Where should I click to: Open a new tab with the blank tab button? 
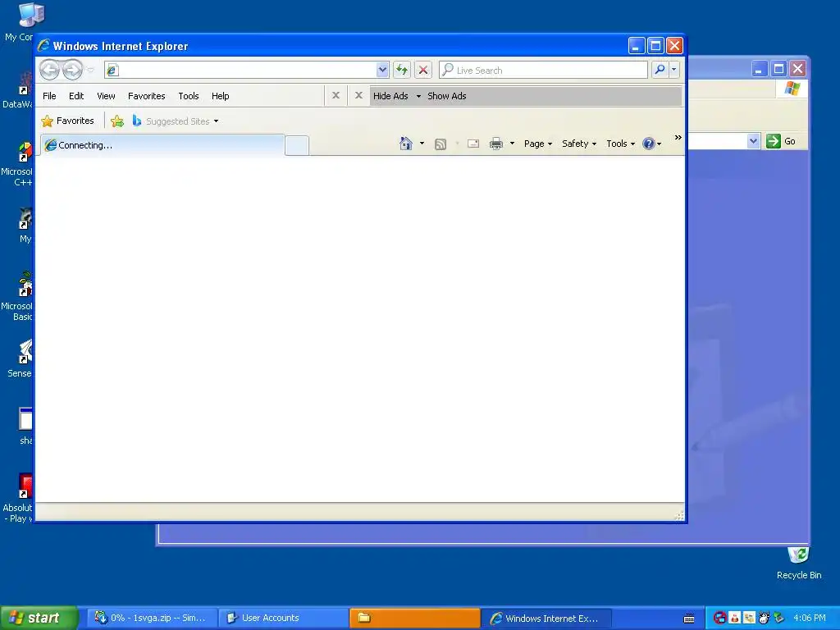tap(297, 145)
